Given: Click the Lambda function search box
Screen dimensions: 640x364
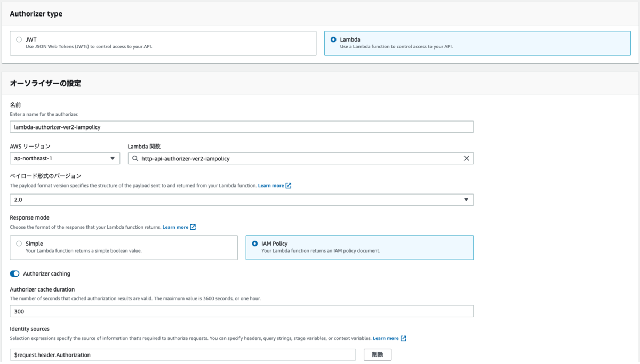Looking at the screenshot, I should (299, 158).
